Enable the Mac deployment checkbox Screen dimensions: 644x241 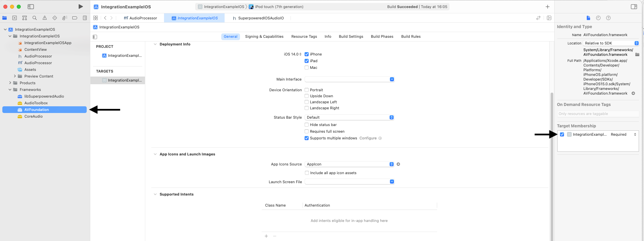coord(307,68)
